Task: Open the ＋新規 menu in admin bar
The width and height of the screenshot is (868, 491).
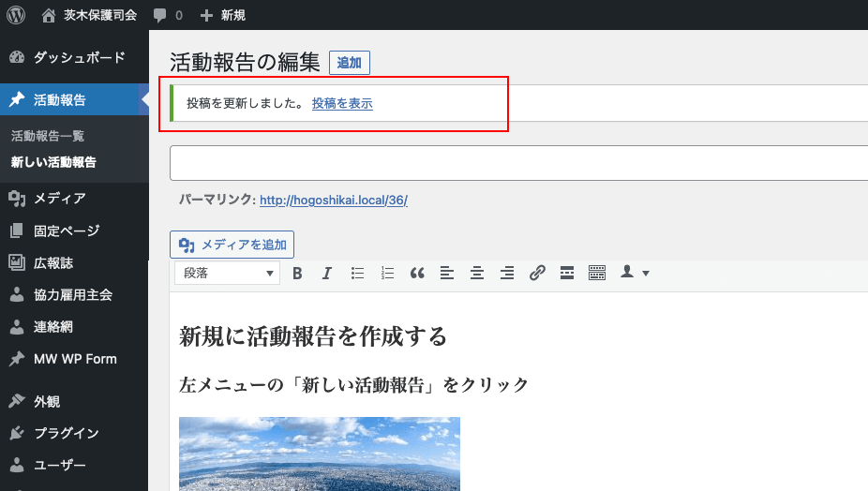Action: tap(223, 15)
